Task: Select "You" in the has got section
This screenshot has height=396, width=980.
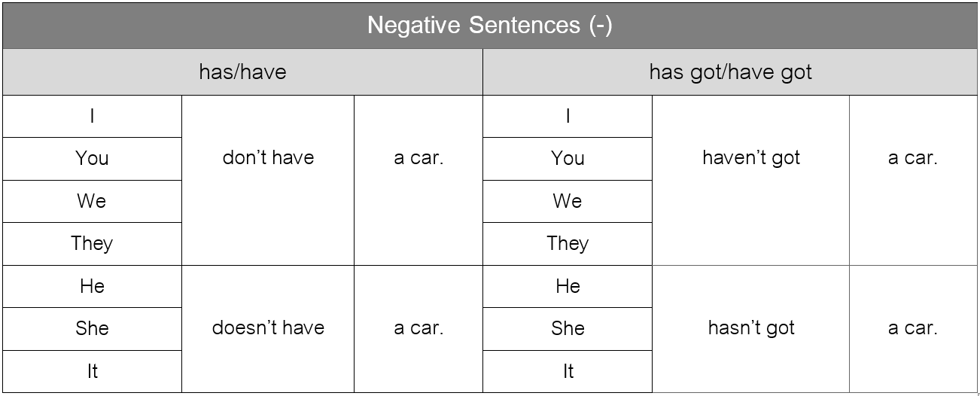Action: tap(568, 159)
